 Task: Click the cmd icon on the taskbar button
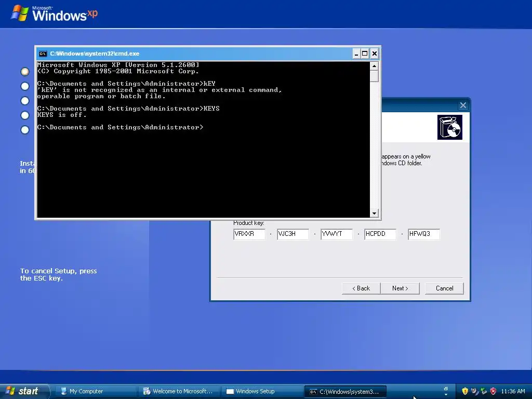point(313,392)
